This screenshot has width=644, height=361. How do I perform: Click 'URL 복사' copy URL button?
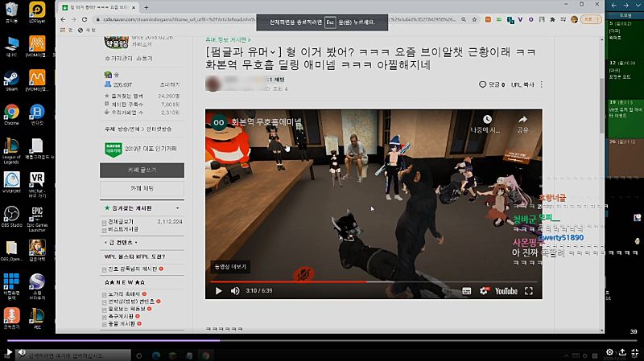tap(522, 84)
